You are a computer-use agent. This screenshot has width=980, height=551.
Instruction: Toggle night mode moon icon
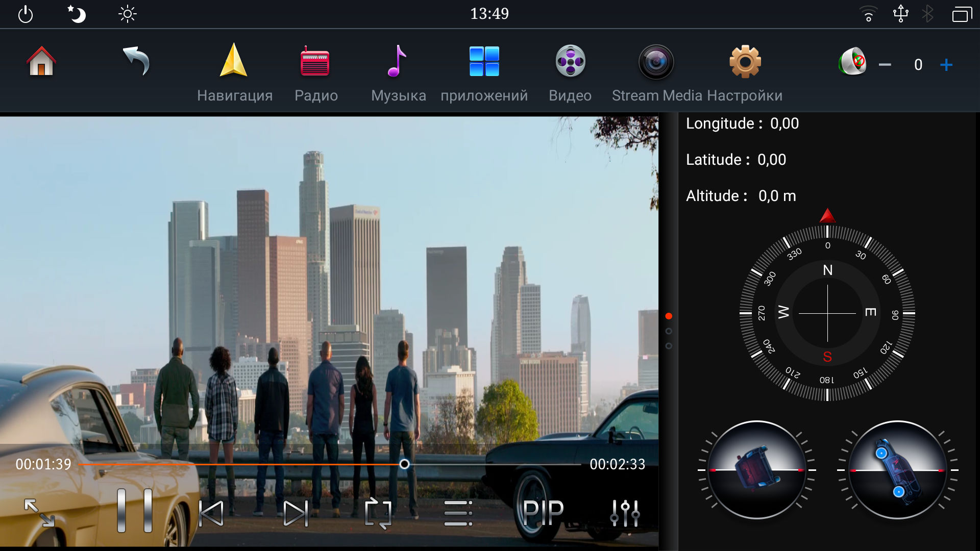[x=77, y=14]
